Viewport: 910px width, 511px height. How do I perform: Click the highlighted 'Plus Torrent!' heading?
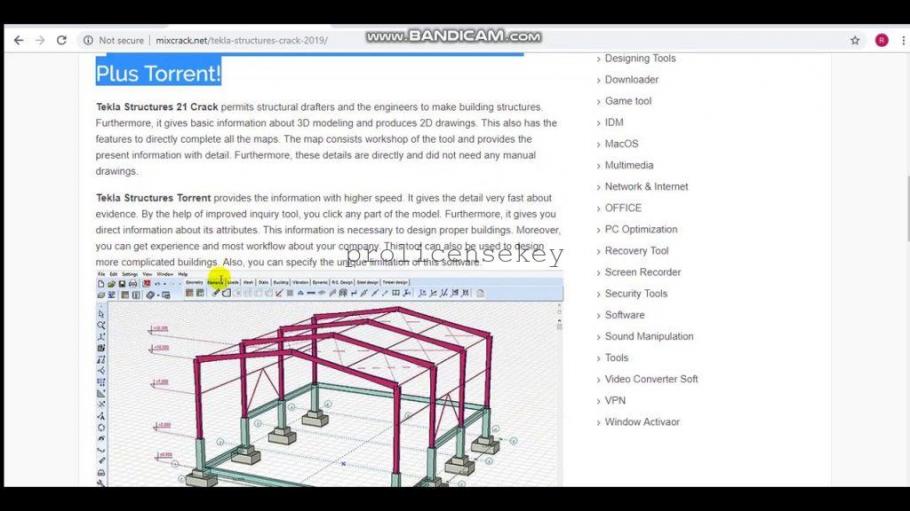158,74
